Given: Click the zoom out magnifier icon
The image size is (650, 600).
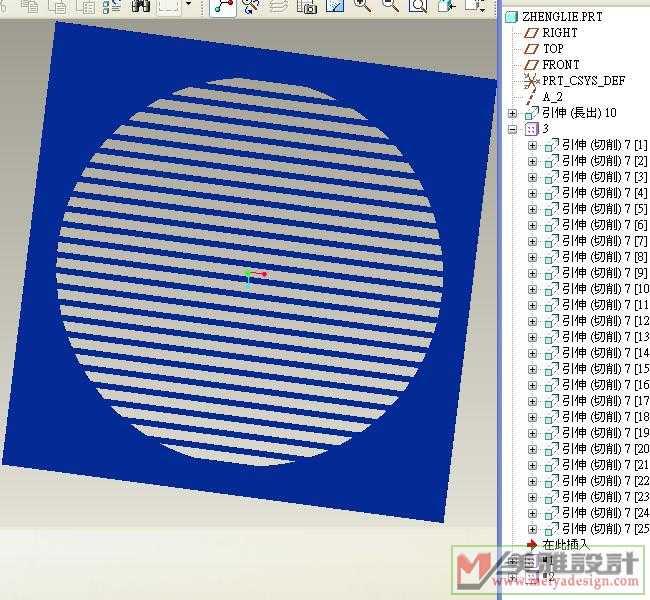Looking at the screenshot, I should pyautogui.click(x=390, y=6).
